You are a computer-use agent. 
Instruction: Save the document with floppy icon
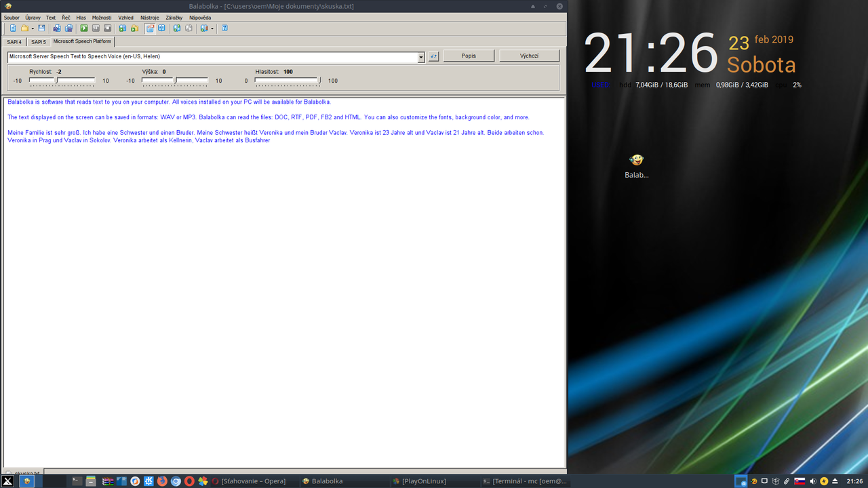[x=41, y=28]
